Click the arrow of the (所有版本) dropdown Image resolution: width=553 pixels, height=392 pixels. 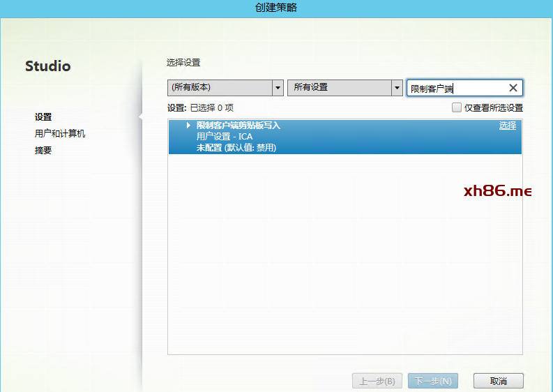click(x=278, y=88)
